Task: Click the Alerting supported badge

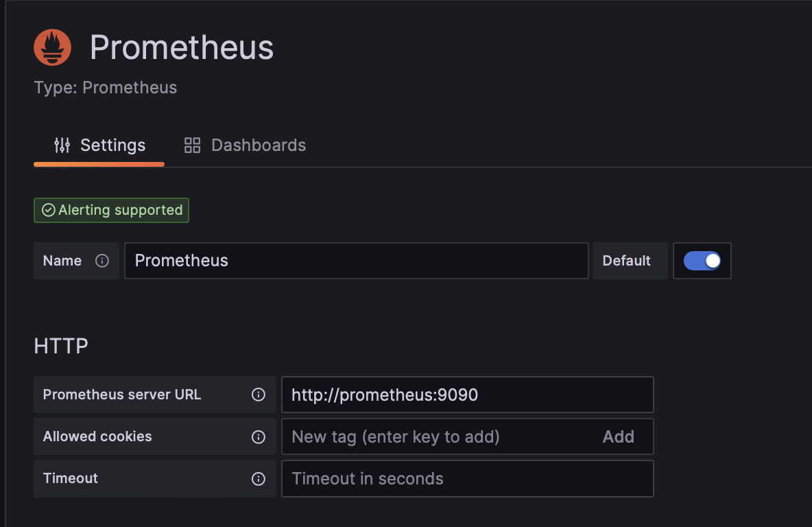Action: coord(111,210)
